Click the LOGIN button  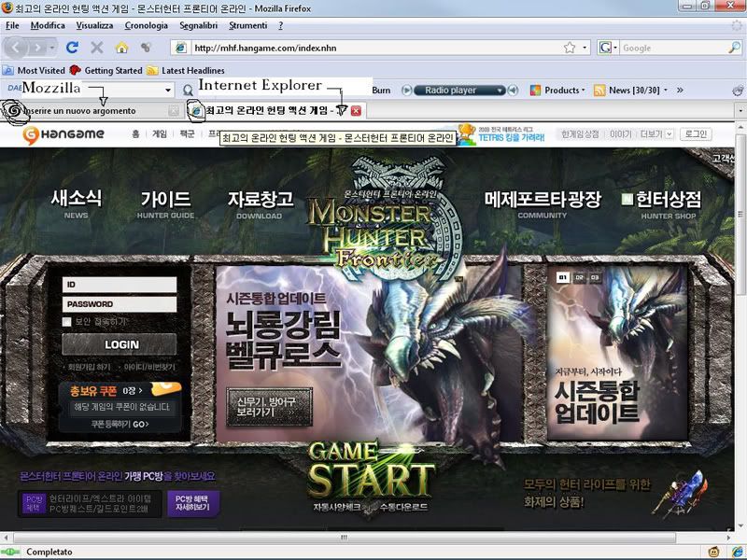click(120, 344)
